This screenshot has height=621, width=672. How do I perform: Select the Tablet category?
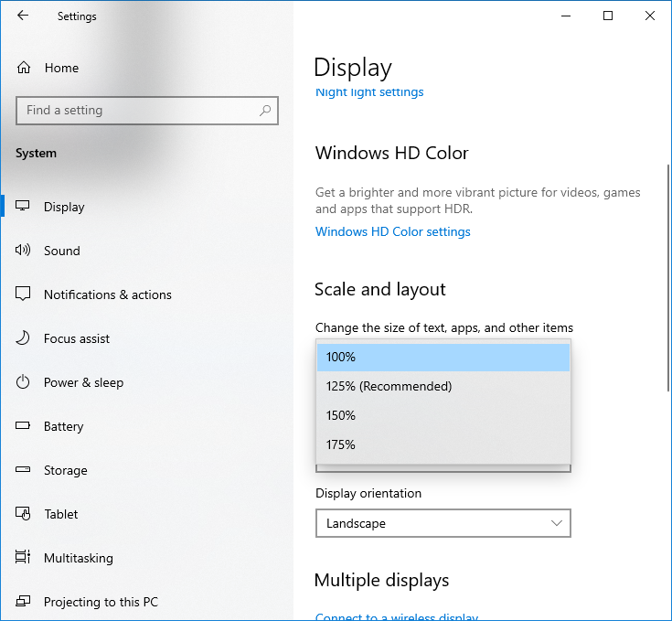pyautogui.click(x=146, y=514)
